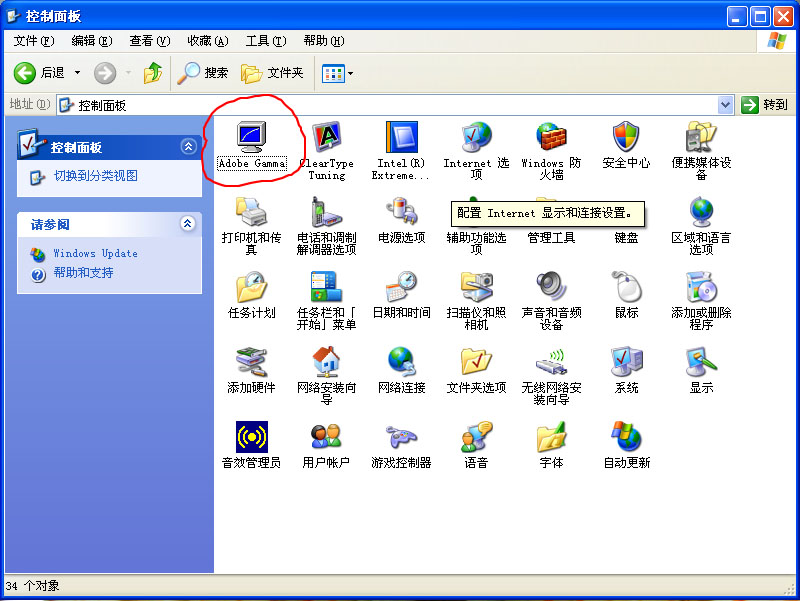Screen dimensions: 800x601
Task: Open the views dropdown in toolbar
Action: [x=349, y=73]
